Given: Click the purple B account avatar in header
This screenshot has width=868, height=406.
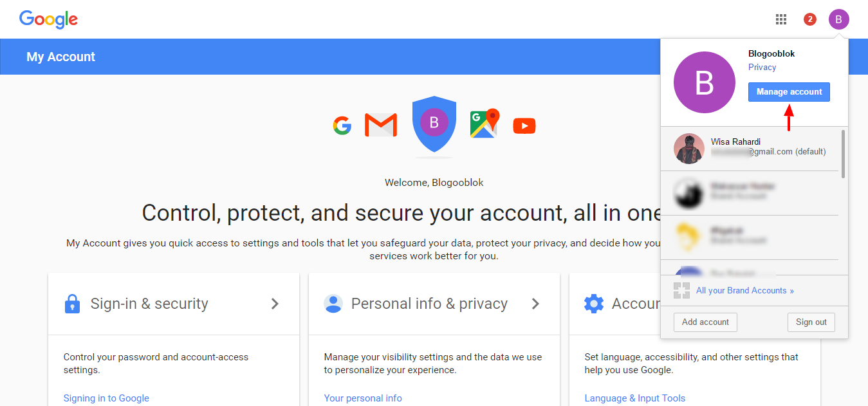Looking at the screenshot, I should [x=838, y=19].
